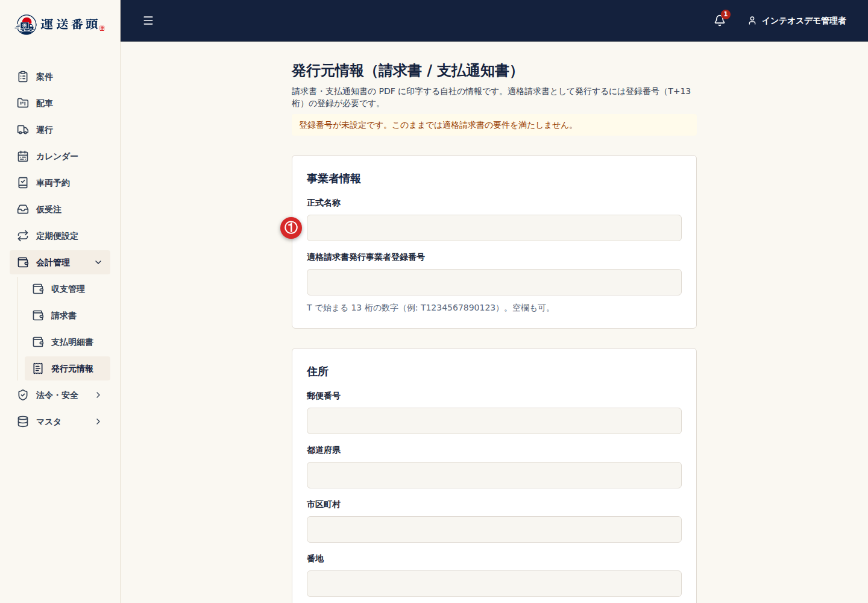
Task: Open 定期便設定 menu item
Action: point(60,236)
